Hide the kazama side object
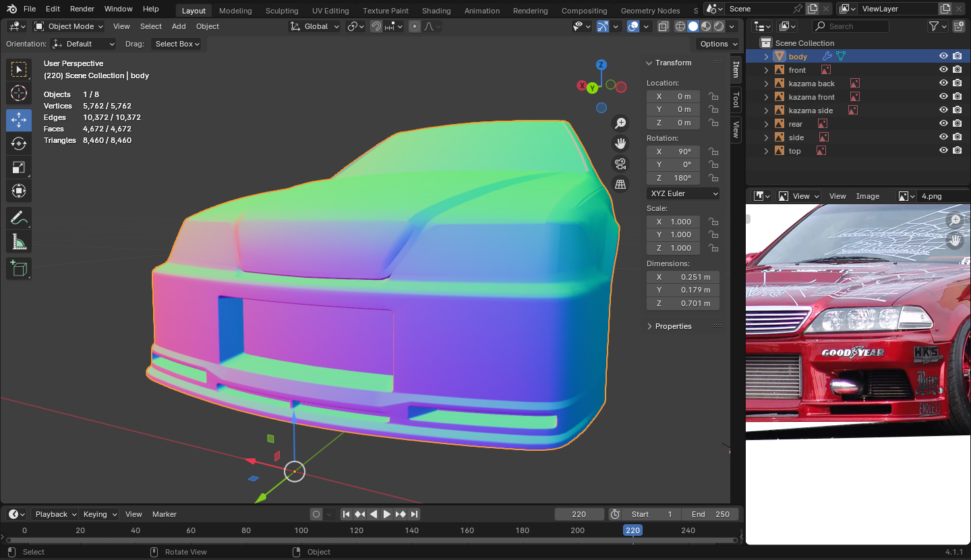Viewport: 971px width, 560px height. coord(944,111)
